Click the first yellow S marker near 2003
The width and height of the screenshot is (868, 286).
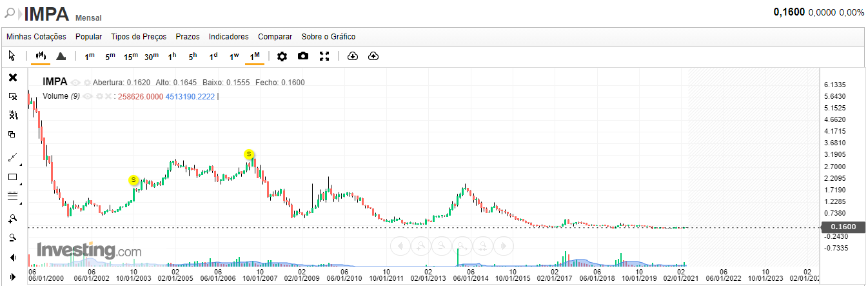click(133, 179)
